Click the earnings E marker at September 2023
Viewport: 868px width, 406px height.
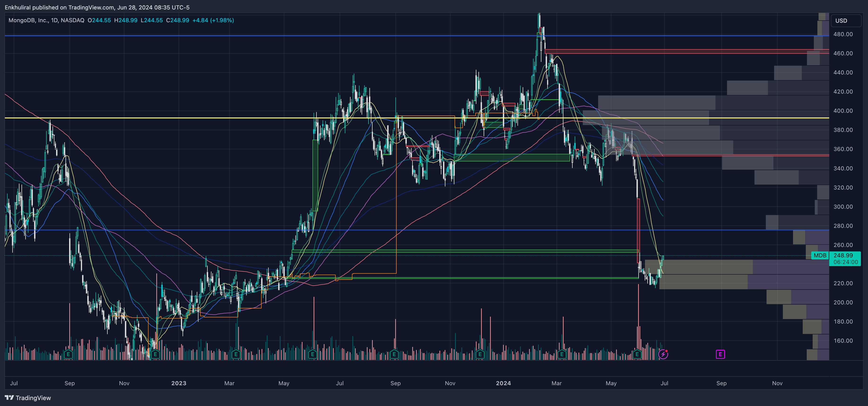[x=394, y=354]
